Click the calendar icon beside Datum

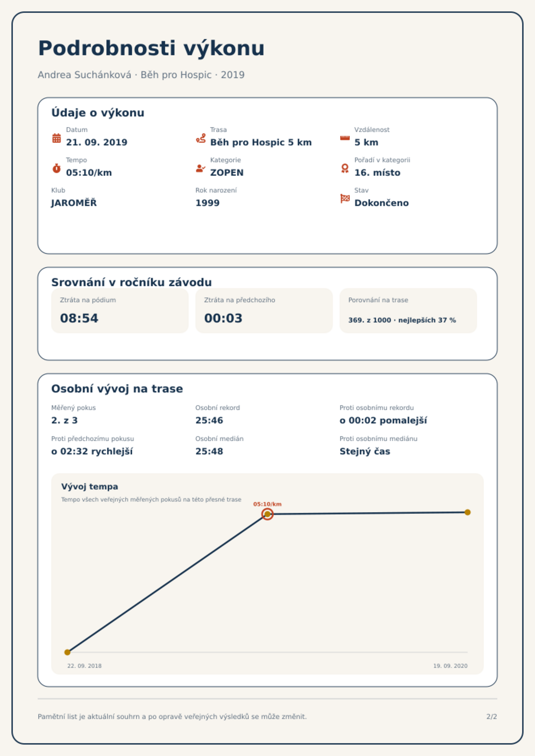pos(57,138)
